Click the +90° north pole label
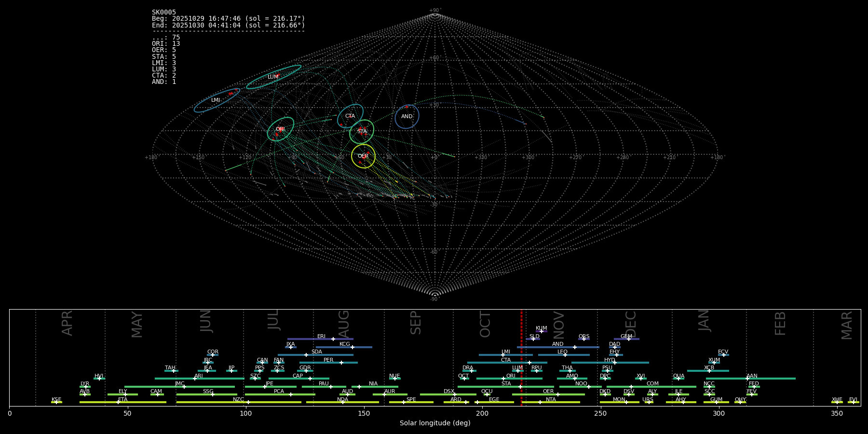The width and height of the screenshot is (868, 434). point(435,11)
